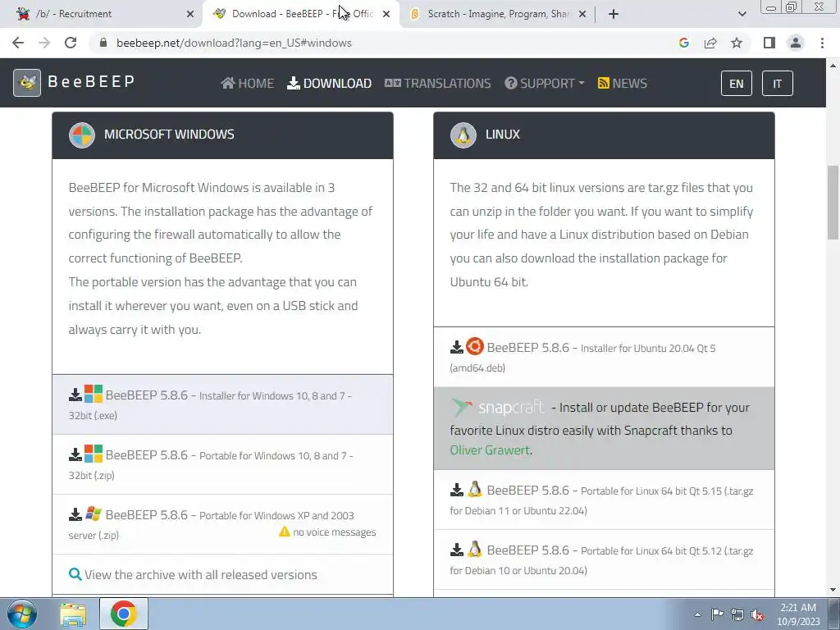Open View the archive with all released versions
The height and width of the screenshot is (630, 840).
pyautogui.click(x=200, y=574)
